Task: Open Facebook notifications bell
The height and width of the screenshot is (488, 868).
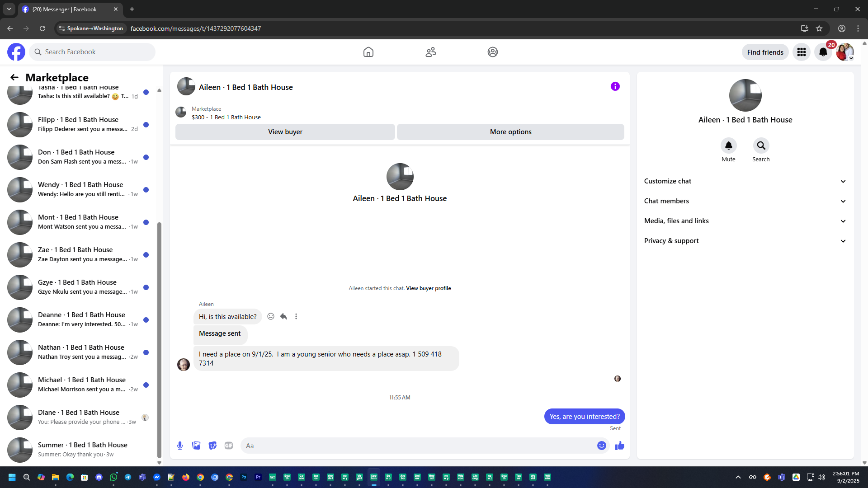Action: tap(823, 52)
